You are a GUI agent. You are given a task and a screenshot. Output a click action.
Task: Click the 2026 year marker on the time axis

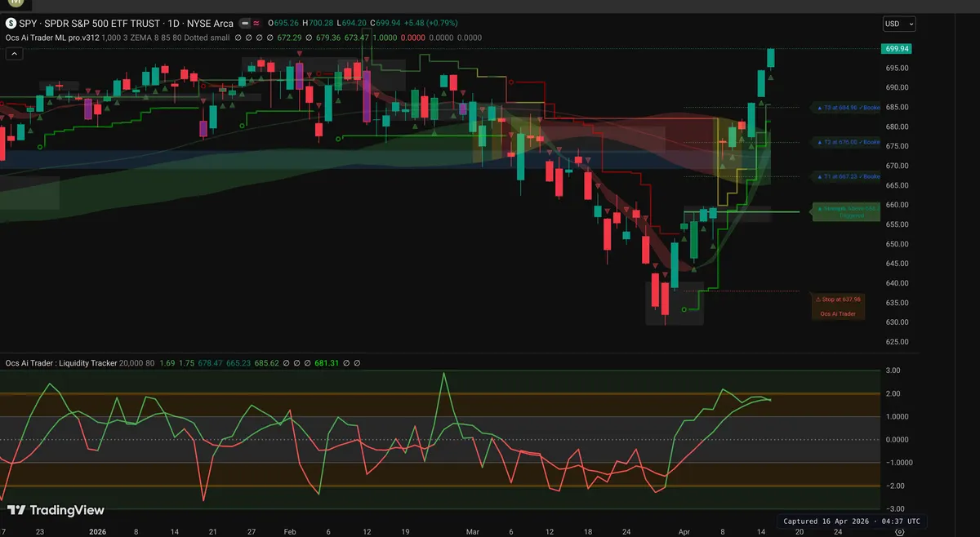click(x=97, y=531)
